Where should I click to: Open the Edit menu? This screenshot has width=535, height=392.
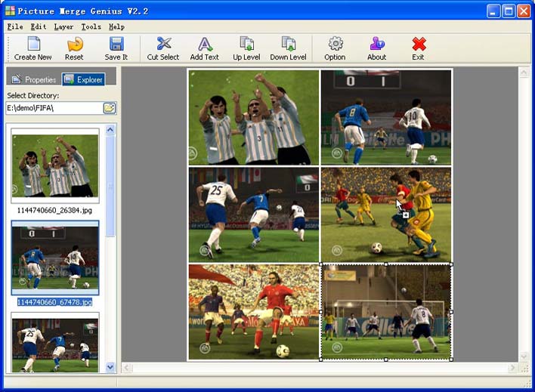click(39, 26)
